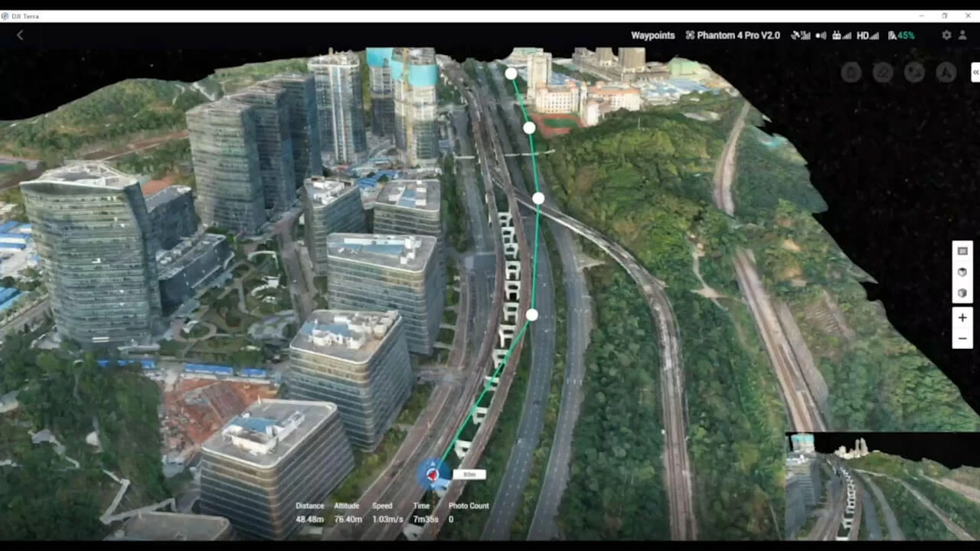Zoom in with the plus button

coord(962,318)
